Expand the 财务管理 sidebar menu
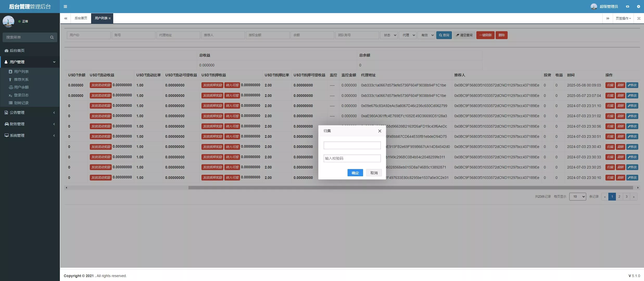644x281 pixels. click(30, 124)
